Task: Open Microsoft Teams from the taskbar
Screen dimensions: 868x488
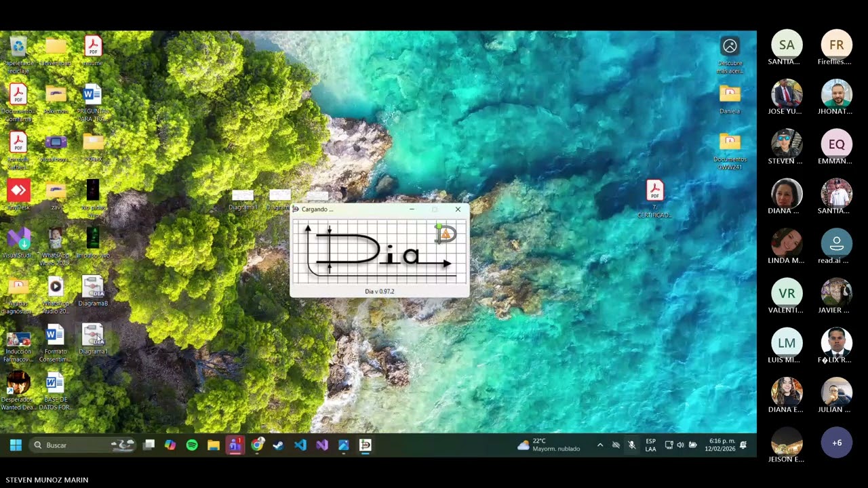Action: tap(235, 445)
